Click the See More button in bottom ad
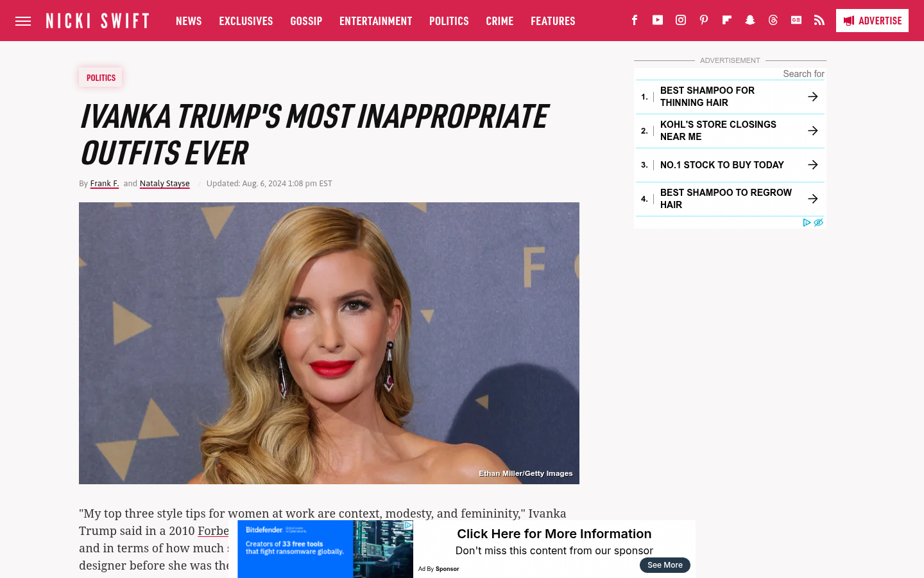 665,565
